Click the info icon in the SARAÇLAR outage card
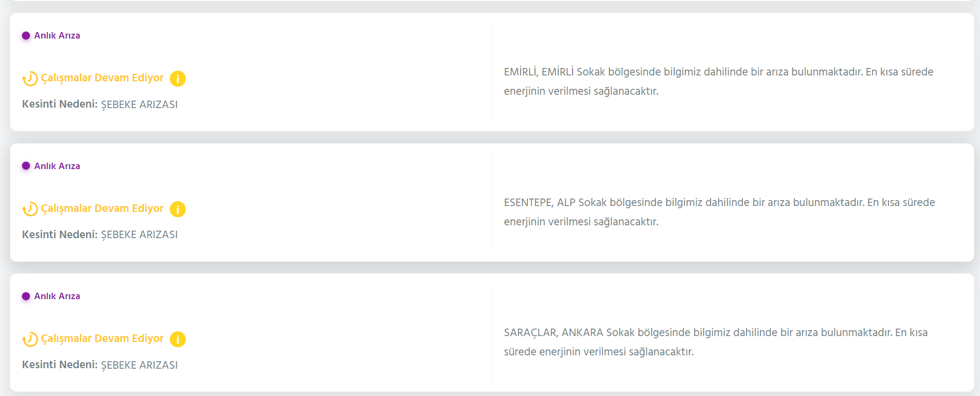The height and width of the screenshot is (396, 980). click(x=178, y=339)
